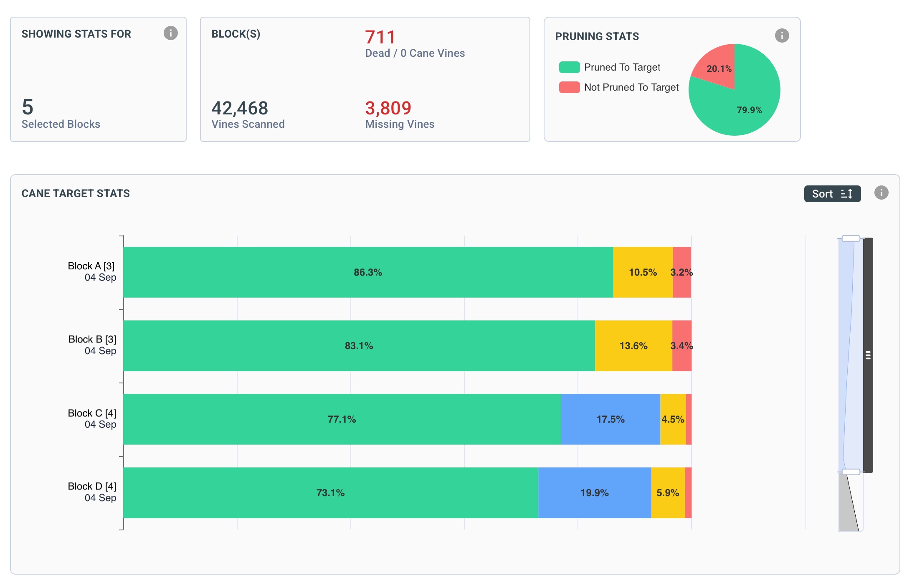Click Block D yellow 5.9% segment
Screen dimensions: 917x588
coord(667,493)
